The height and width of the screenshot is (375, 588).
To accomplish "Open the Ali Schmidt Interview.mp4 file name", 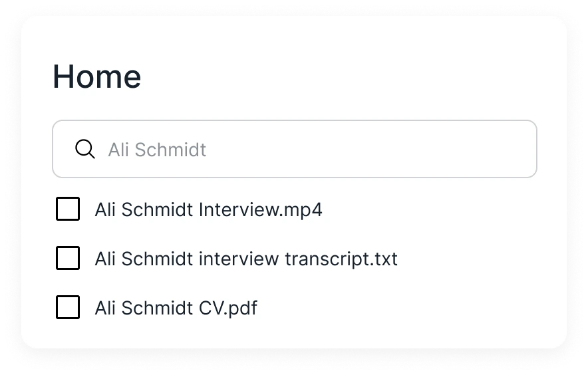I will click(x=208, y=209).
